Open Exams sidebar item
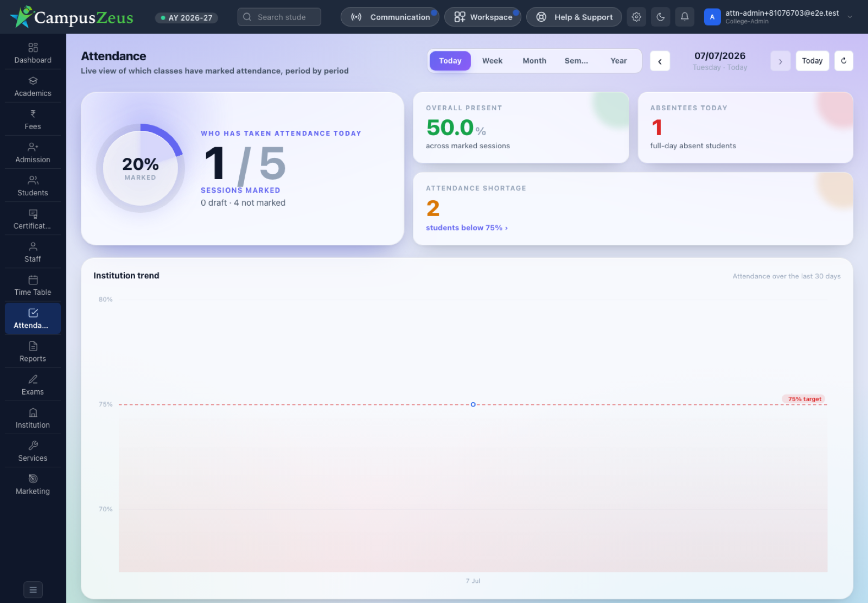Viewport: 868px width, 603px height. coord(33,384)
